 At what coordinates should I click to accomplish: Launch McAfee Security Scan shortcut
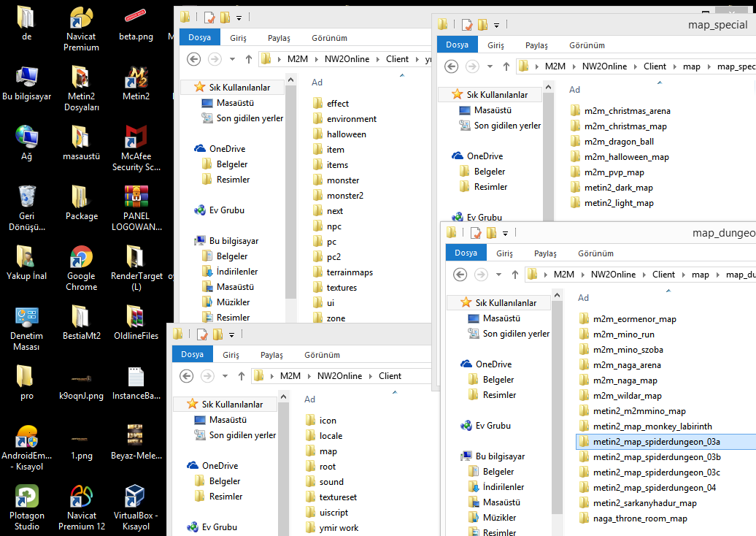136,148
